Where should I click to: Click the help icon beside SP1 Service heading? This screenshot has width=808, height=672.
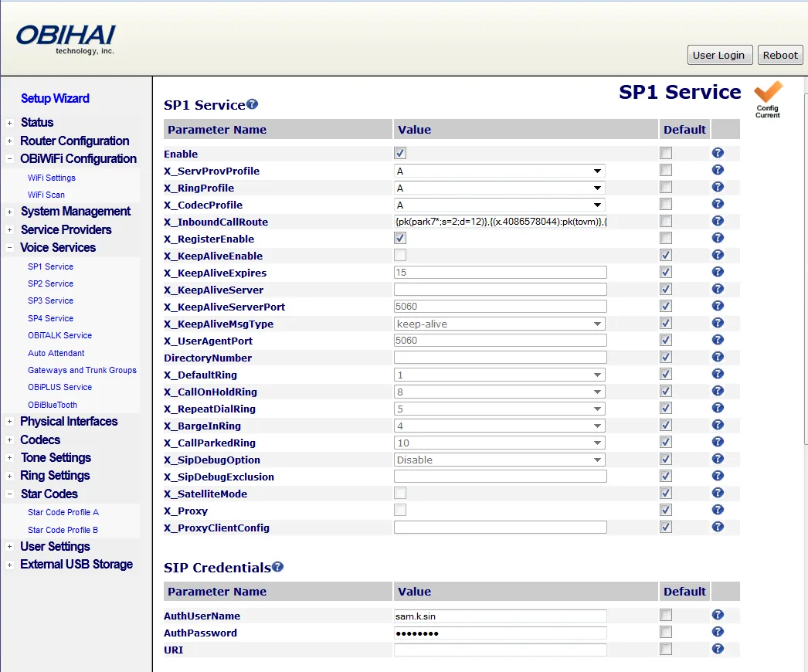click(x=252, y=104)
